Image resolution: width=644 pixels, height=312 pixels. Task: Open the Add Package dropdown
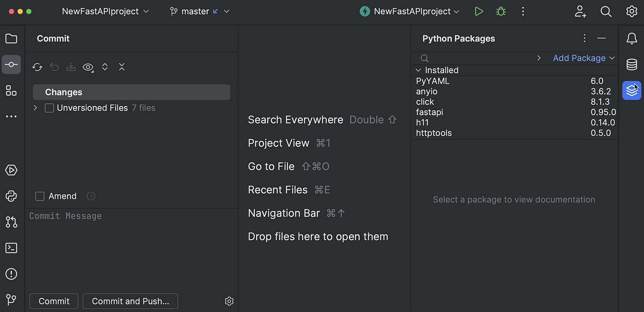583,58
